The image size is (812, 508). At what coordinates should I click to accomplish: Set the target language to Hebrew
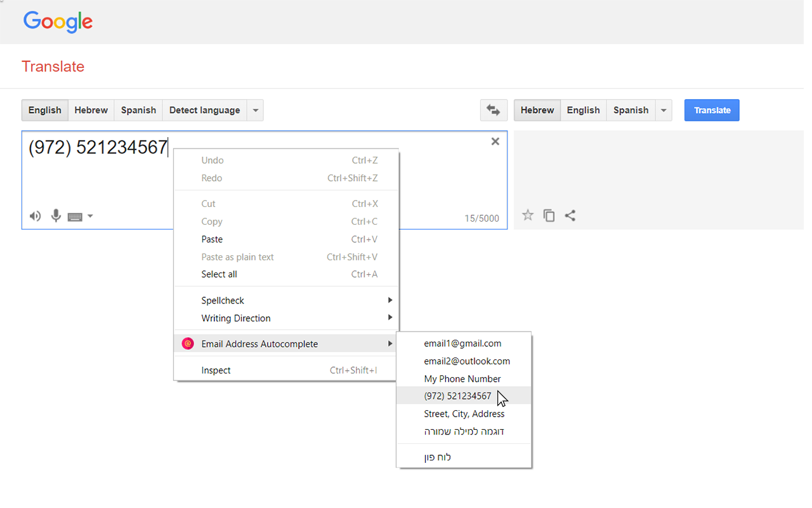pyautogui.click(x=537, y=110)
